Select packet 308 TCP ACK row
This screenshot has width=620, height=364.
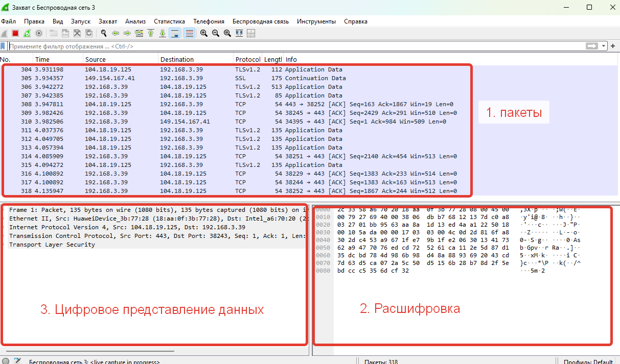[x=309, y=104]
